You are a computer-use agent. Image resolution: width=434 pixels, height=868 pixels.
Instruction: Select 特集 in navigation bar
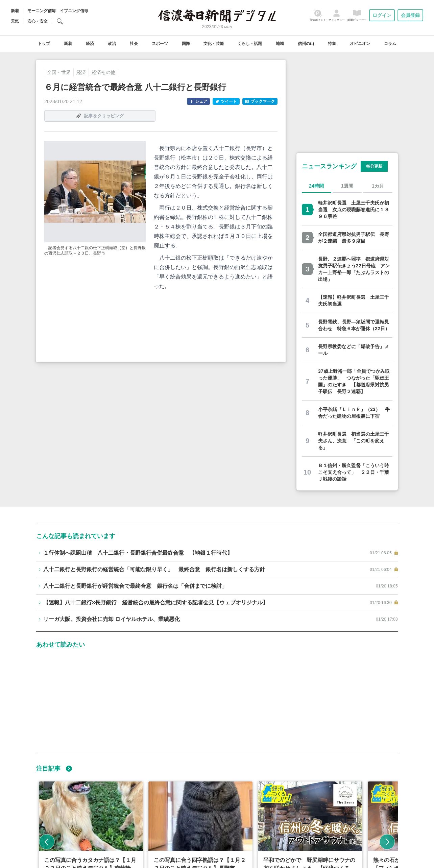tap(332, 44)
